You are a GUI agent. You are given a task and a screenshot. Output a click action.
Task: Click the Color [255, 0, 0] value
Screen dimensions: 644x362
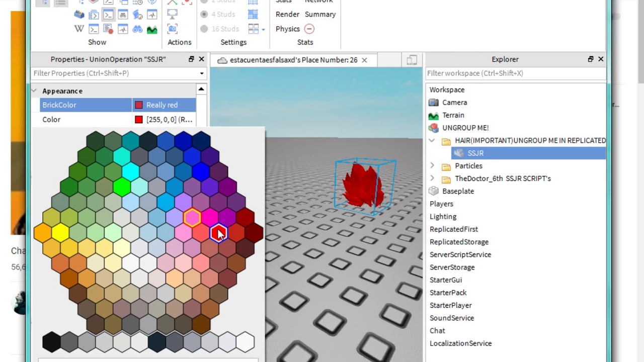click(164, 120)
